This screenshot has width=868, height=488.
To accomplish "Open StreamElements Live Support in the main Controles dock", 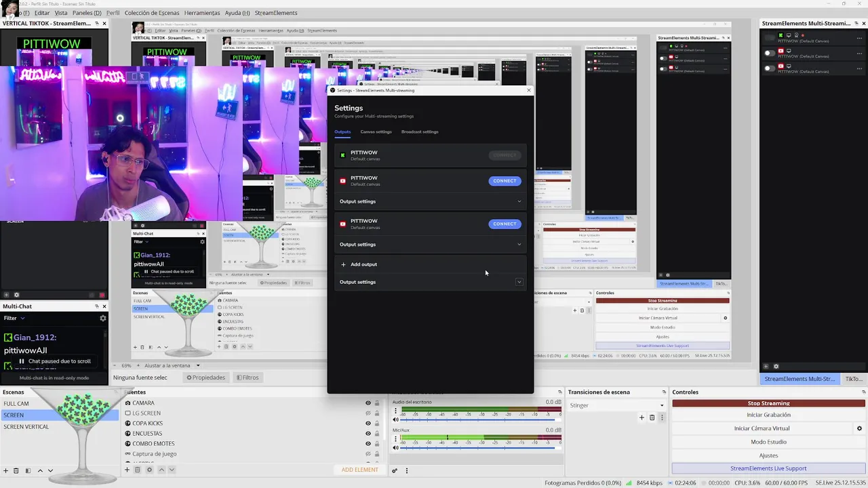I will pyautogui.click(x=768, y=468).
